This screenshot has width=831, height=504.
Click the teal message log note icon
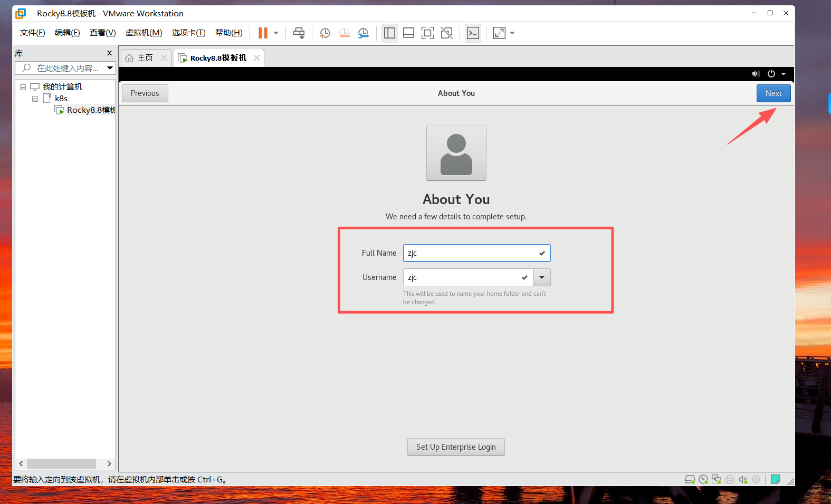tap(775, 479)
